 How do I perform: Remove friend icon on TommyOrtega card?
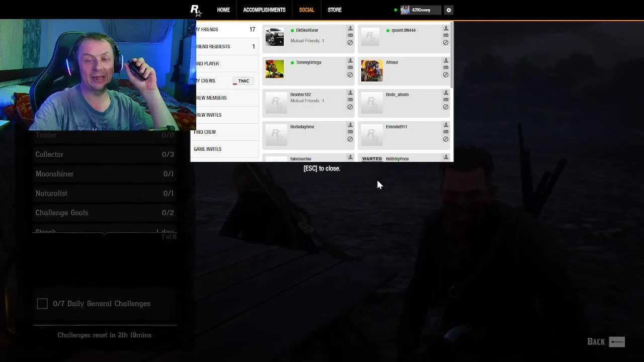pyautogui.click(x=350, y=61)
